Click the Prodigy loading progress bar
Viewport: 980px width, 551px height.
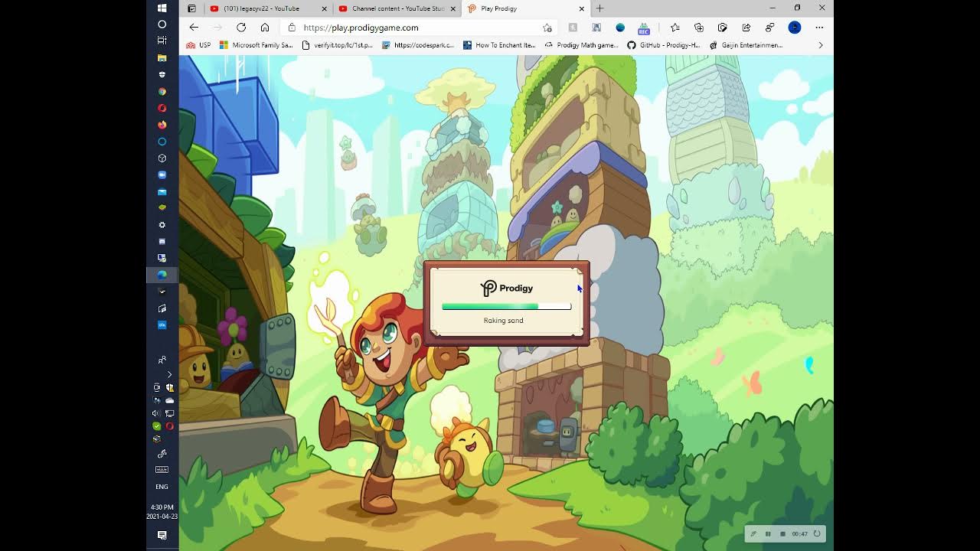click(506, 306)
